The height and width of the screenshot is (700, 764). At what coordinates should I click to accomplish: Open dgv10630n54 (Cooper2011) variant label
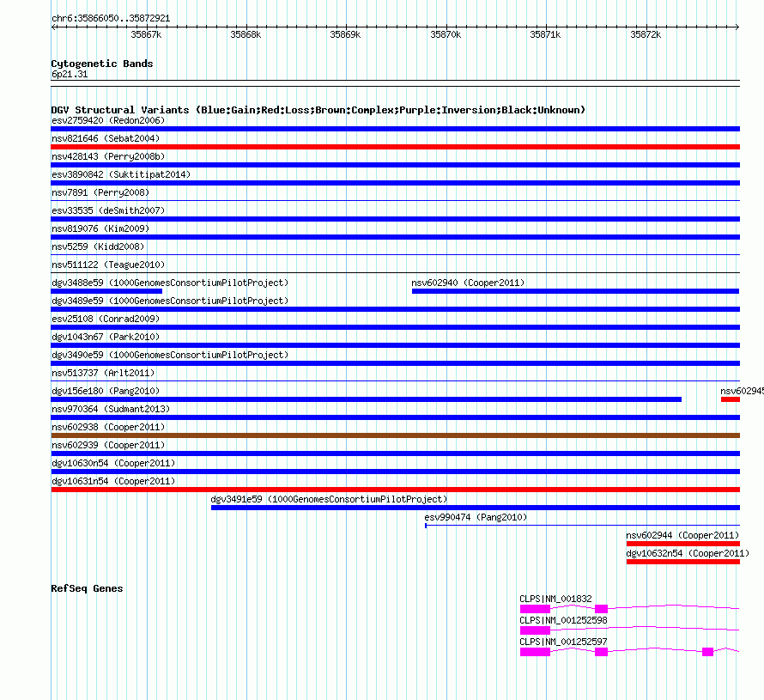pyautogui.click(x=113, y=463)
